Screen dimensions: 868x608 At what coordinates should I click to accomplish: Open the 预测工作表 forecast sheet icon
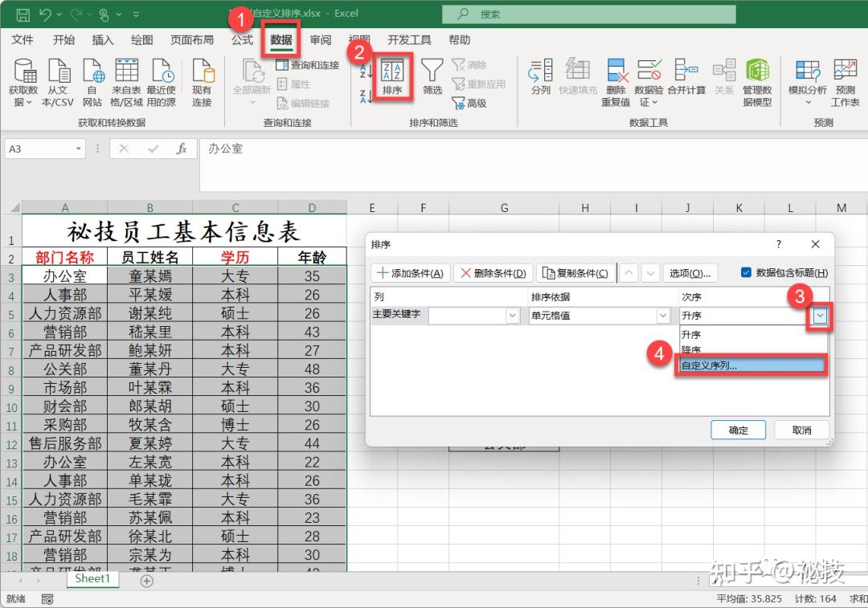tap(845, 83)
